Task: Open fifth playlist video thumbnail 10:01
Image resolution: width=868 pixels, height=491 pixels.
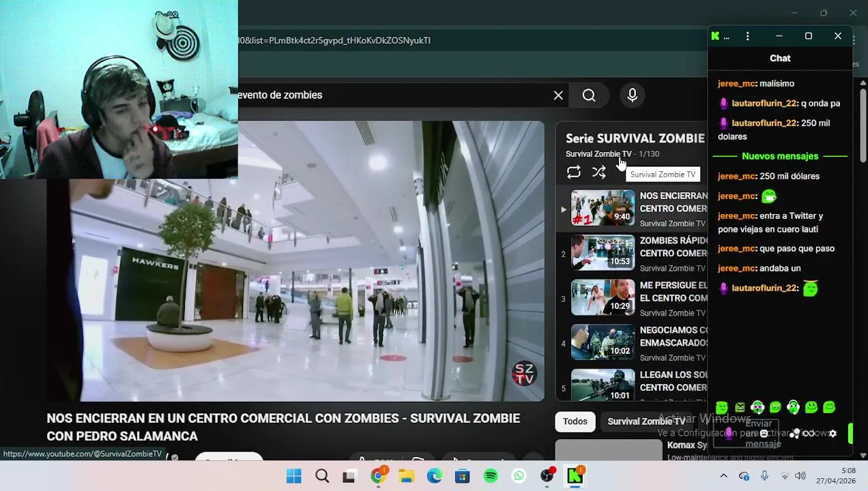Action: (603, 385)
